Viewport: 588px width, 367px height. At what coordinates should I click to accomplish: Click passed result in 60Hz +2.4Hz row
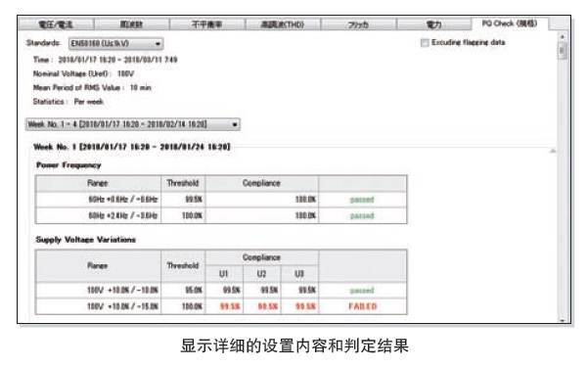[362, 215]
